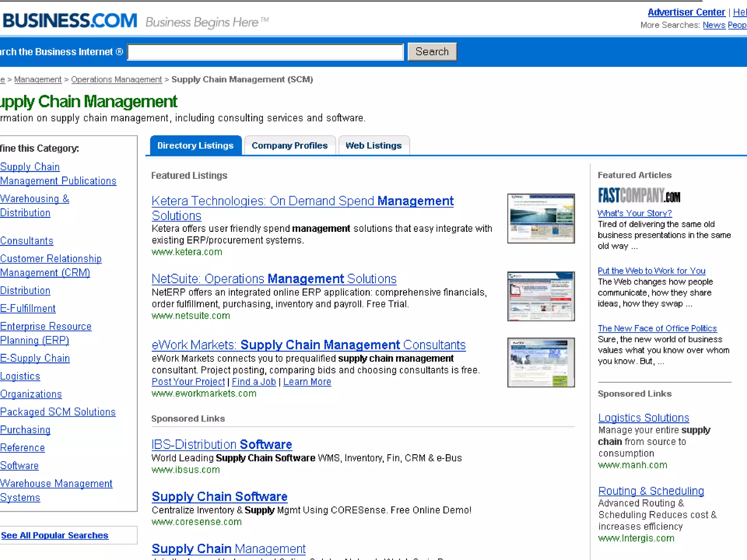This screenshot has height=560, width=747.
Task: Read the What's Your Story? article
Action: (x=635, y=213)
